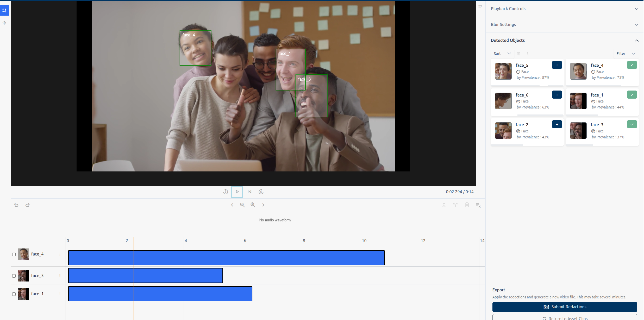Check the face_4 track checkbox
644x320 pixels.
point(14,254)
